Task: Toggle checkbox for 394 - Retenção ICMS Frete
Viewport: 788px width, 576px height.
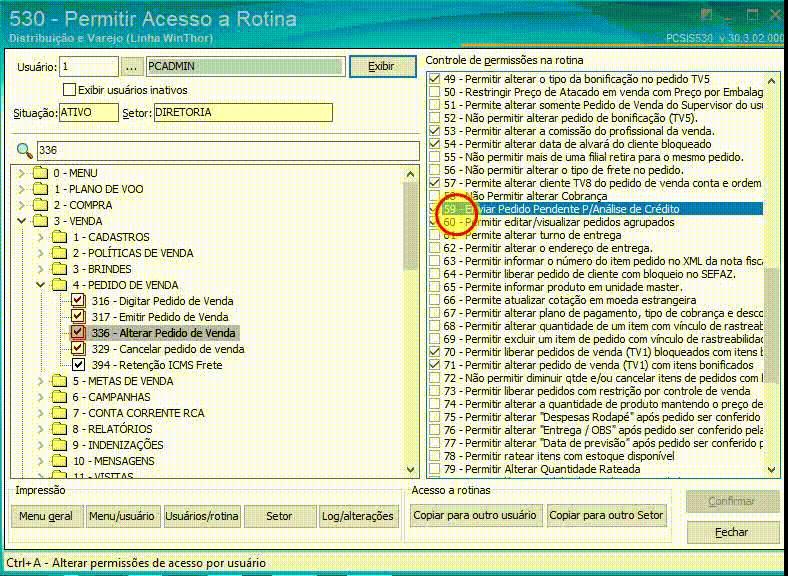Action: pyautogui.click(x=78, y=365)
